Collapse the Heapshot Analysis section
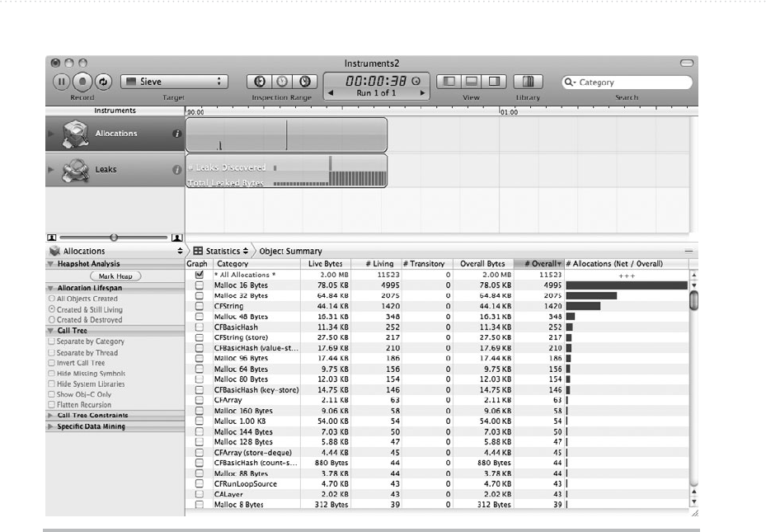 pos(49,264)
